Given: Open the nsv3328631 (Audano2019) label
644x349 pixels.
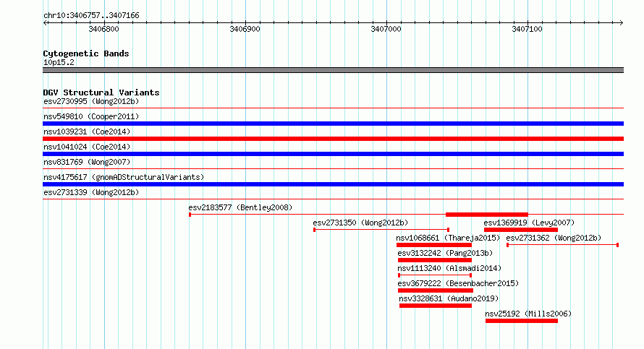Looking at the screenshot, I should click(x=449, y=298).
